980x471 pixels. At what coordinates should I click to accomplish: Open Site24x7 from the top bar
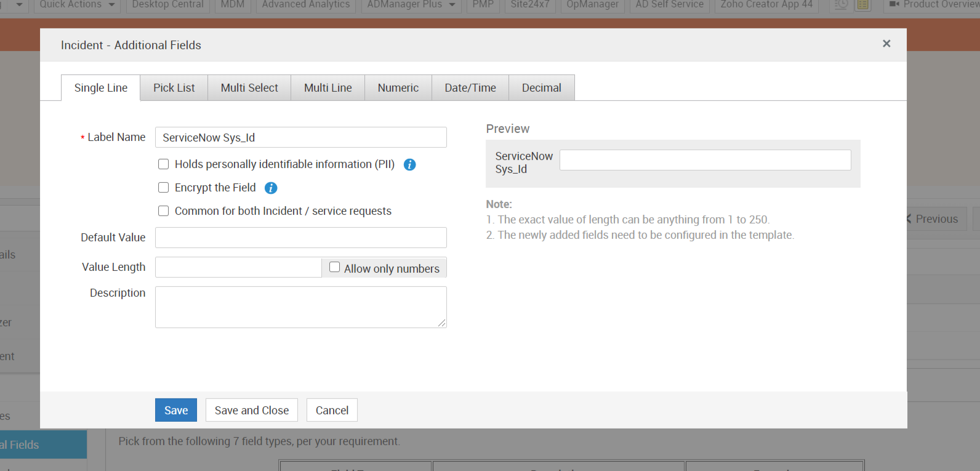[530, 5]
